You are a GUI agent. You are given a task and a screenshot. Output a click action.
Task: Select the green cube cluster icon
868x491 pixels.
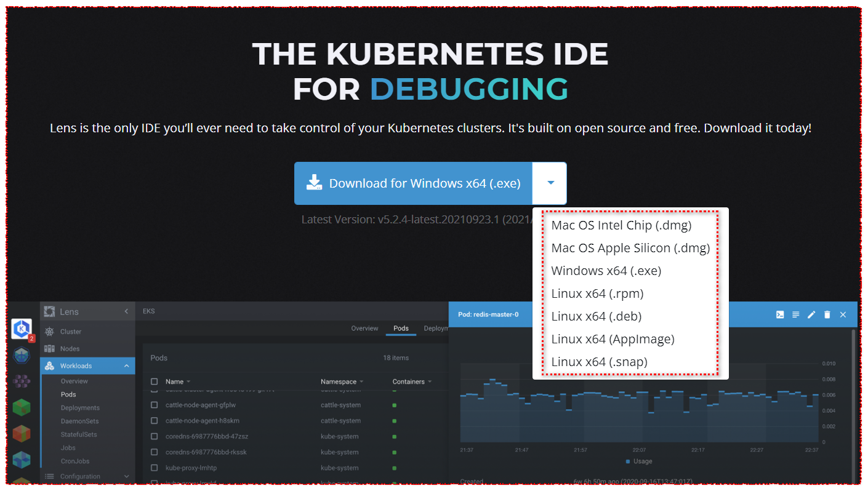(x=22, y=407)
